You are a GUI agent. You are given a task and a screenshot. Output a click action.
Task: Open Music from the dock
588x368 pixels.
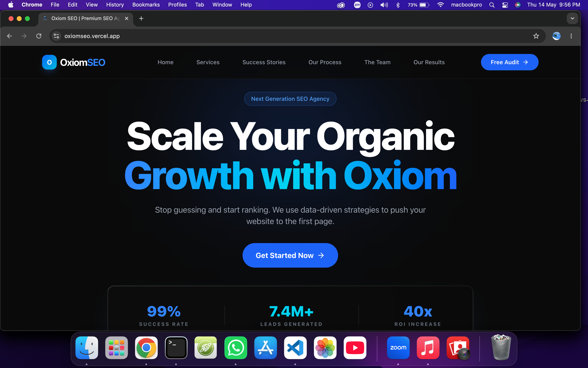[428, 348]
